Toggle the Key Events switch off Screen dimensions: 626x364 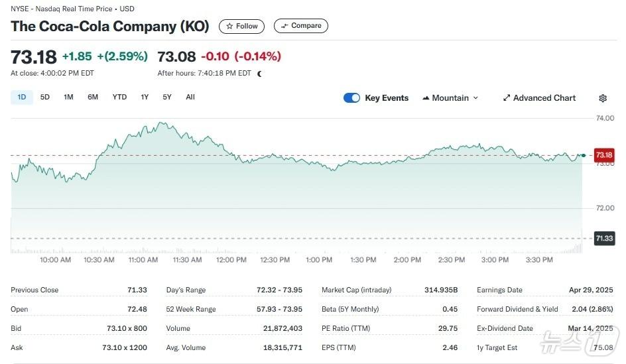pos(351,98)
